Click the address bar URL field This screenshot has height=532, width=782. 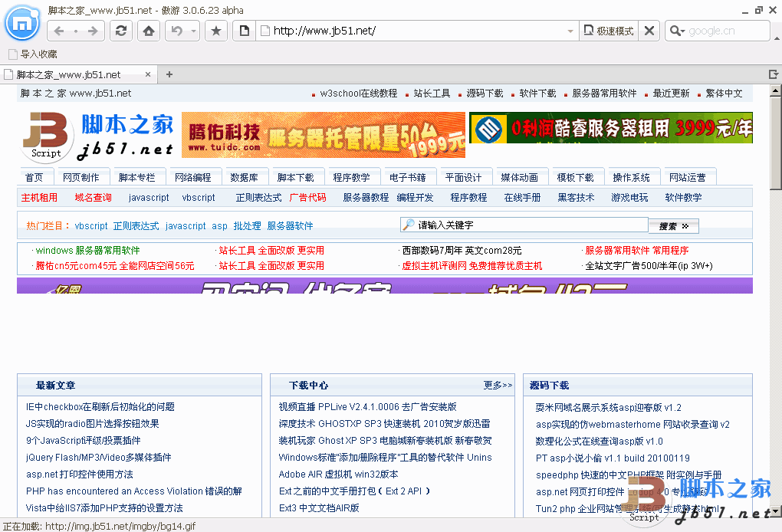(x=416, y=31)
